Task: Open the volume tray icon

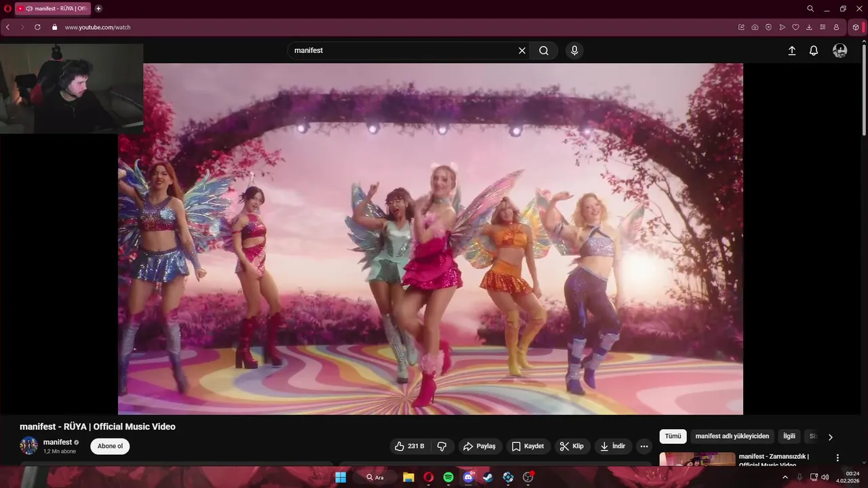Action: [825, 477]
